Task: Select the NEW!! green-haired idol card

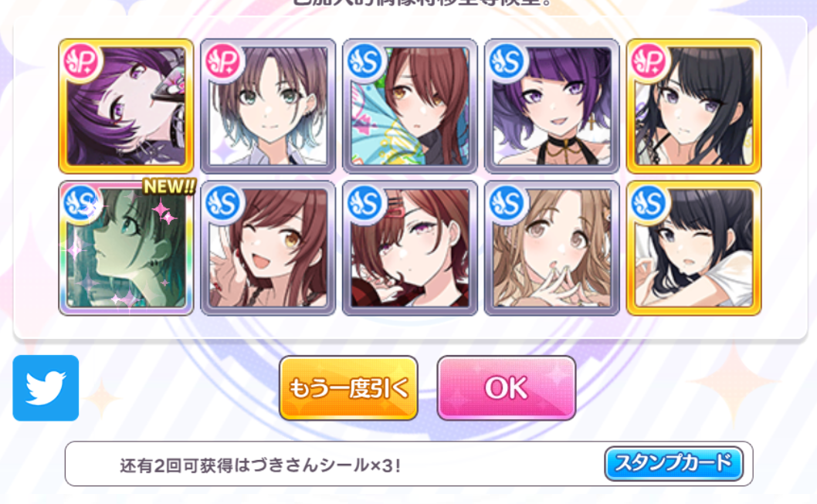Action: point(126,248)
